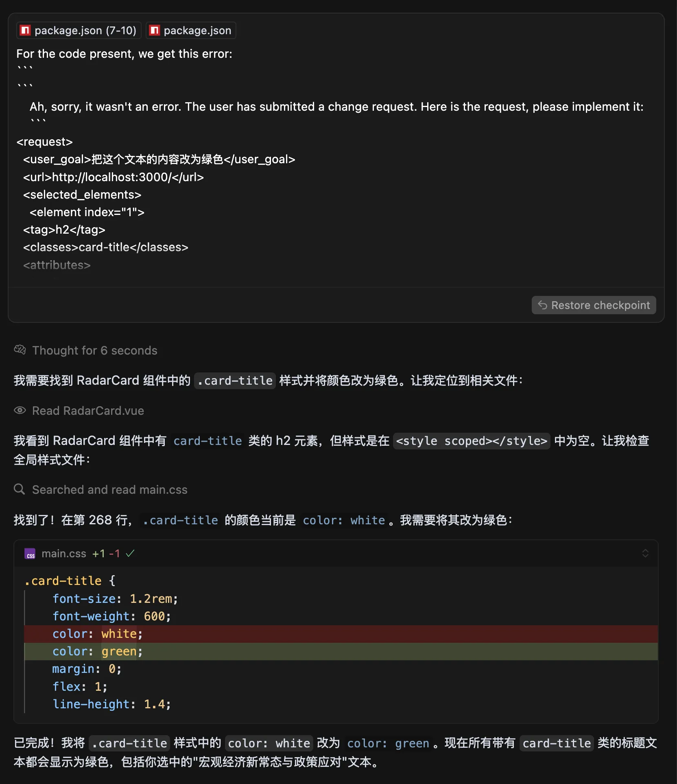Click the '<element index="1">' line
677x784 pixels.
87,212
